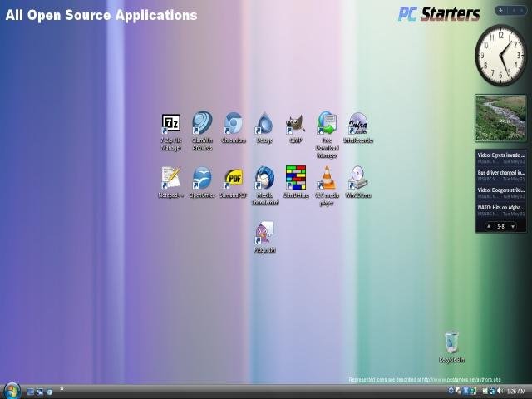
Task: Open the 'Video: Dodgers striki...' headline
Action: tap(501, 190)
